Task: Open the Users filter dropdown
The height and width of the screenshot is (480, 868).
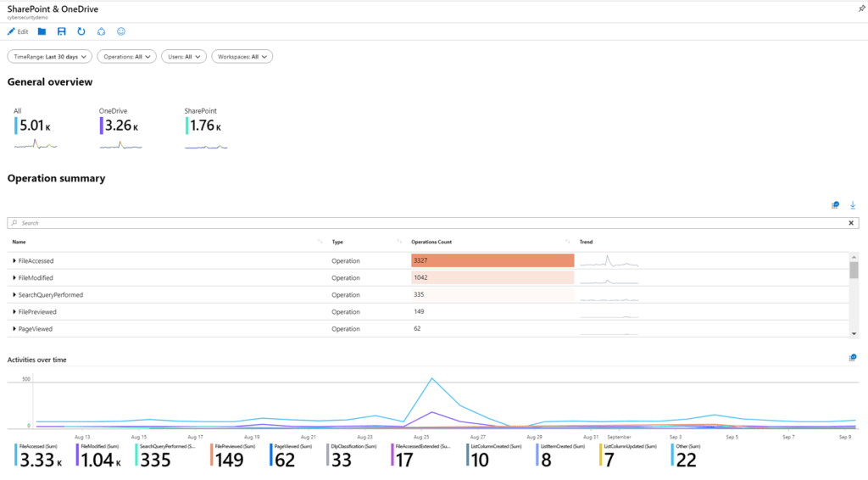Action: click(x=183, y=57)
